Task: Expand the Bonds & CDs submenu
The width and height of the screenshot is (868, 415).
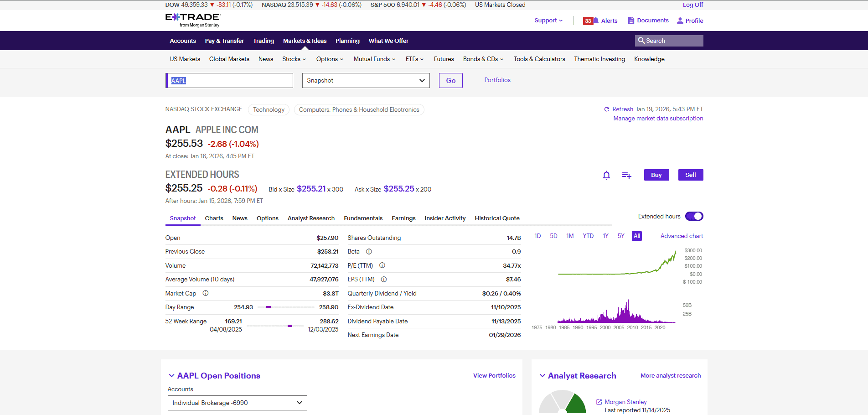Action: (x=483, y=59)
